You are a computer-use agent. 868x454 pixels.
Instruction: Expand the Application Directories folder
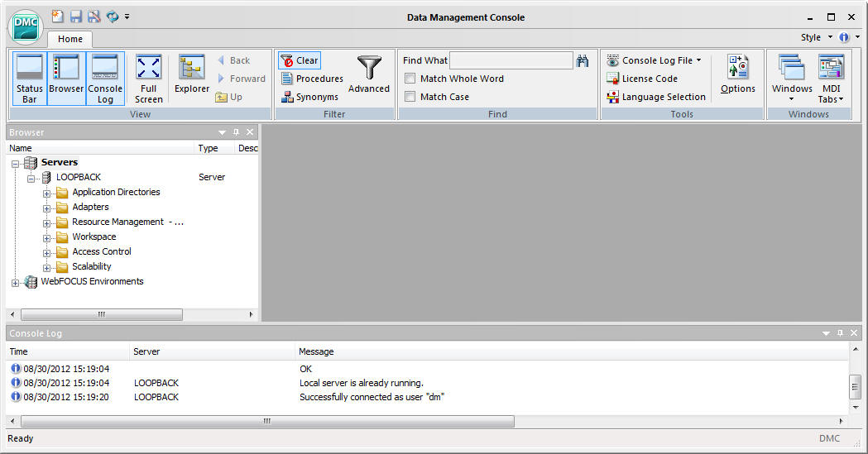point(46,194)
